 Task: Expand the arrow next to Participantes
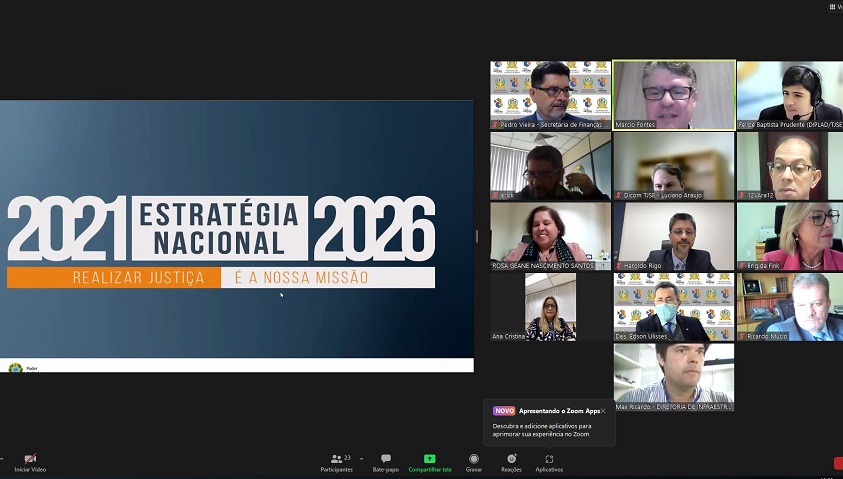tap(361, 459)
